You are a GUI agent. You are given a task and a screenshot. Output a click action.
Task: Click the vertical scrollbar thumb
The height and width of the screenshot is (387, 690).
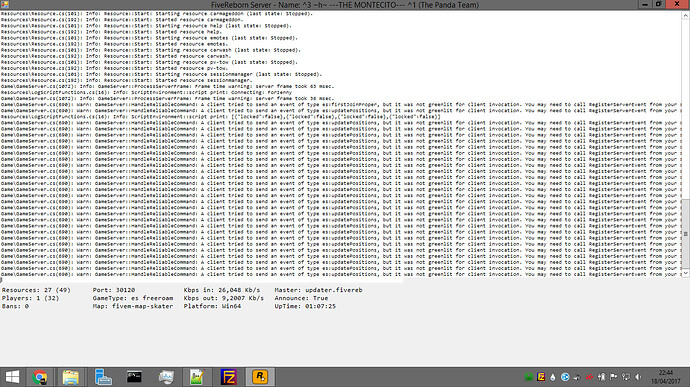click(x=686, y=234)
